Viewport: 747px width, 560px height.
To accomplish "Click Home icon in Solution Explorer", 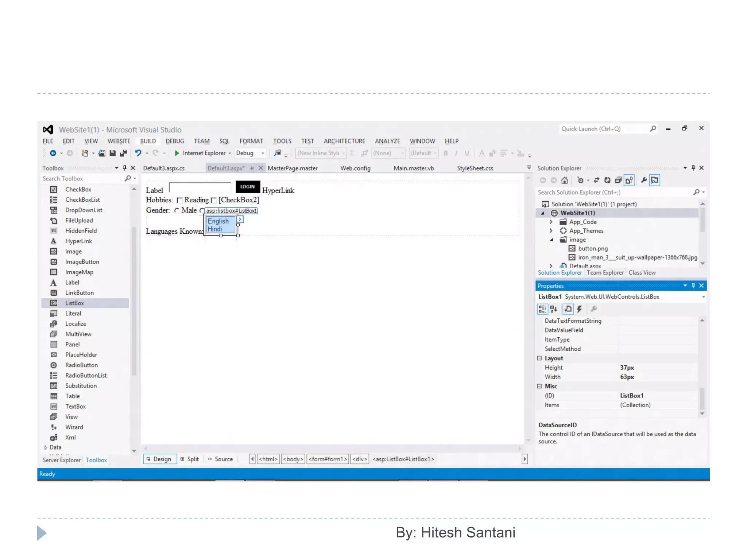I will pos(564,180).
